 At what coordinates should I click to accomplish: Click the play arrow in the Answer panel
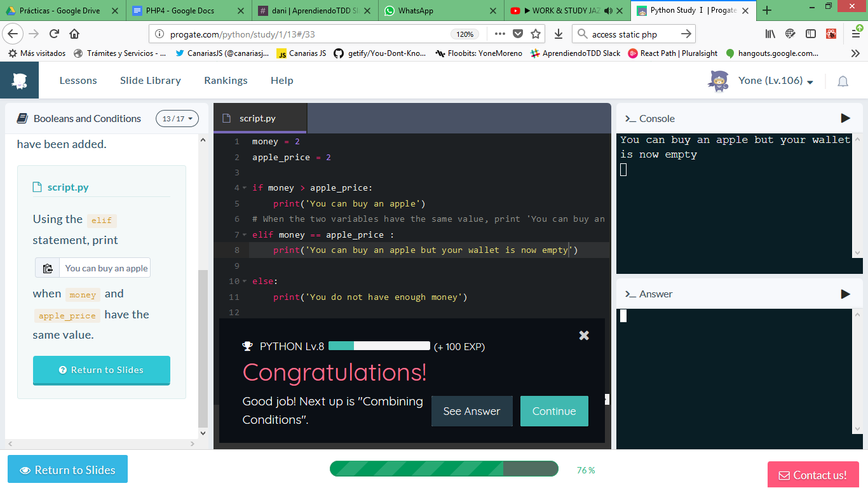tap(845, 294)
